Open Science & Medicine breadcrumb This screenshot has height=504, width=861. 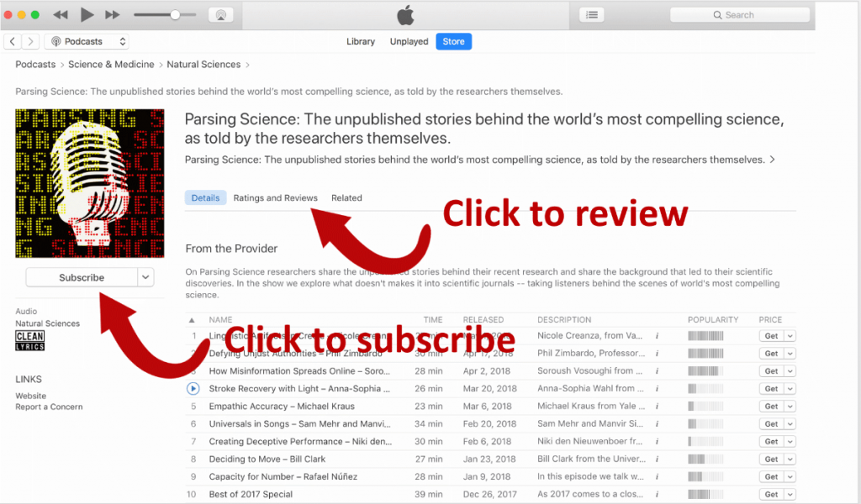point(111,64)
